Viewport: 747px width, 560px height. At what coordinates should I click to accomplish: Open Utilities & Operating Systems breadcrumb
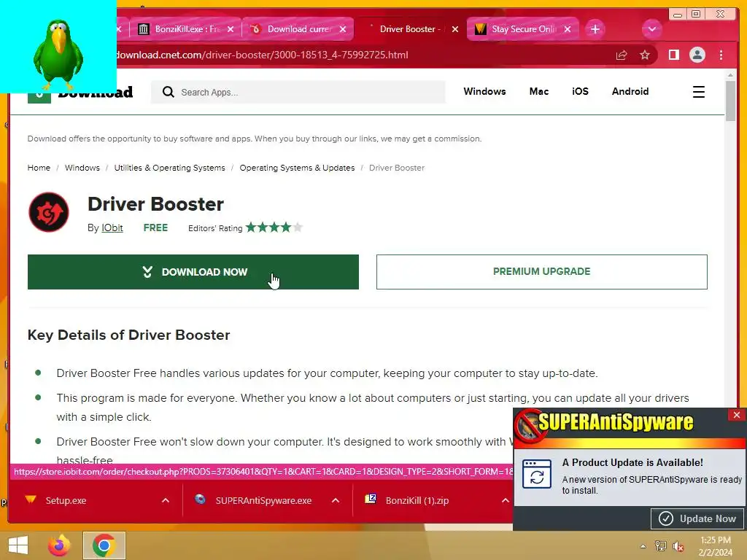tap(169, 168)
